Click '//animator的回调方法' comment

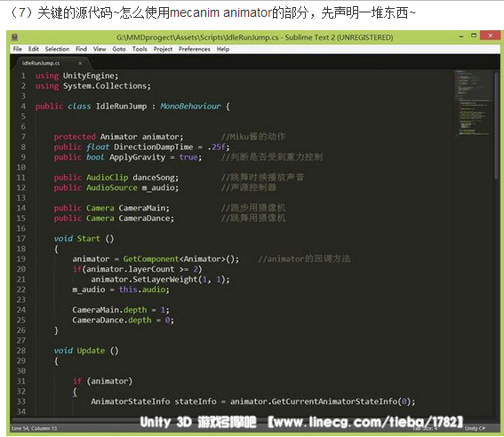coord(304,258)
